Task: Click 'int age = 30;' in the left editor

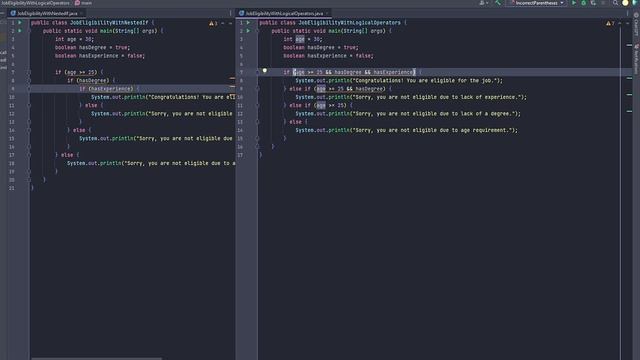Action: pyautogui.click(x=74, y=40)
